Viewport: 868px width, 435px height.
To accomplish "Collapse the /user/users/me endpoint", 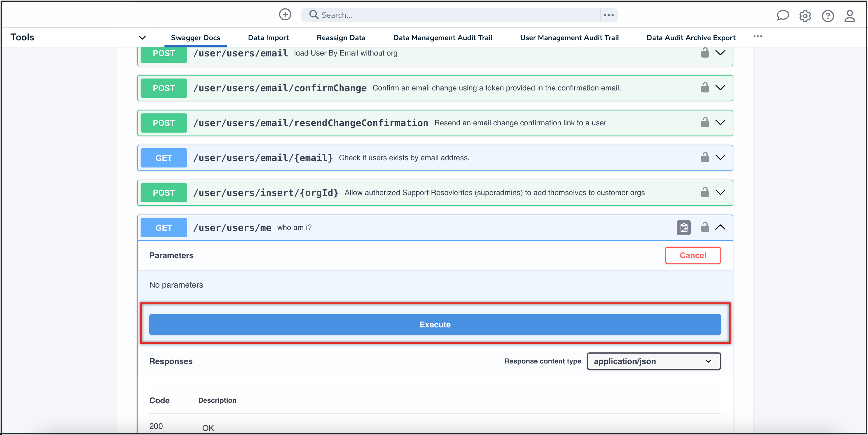I will point(720,227).
